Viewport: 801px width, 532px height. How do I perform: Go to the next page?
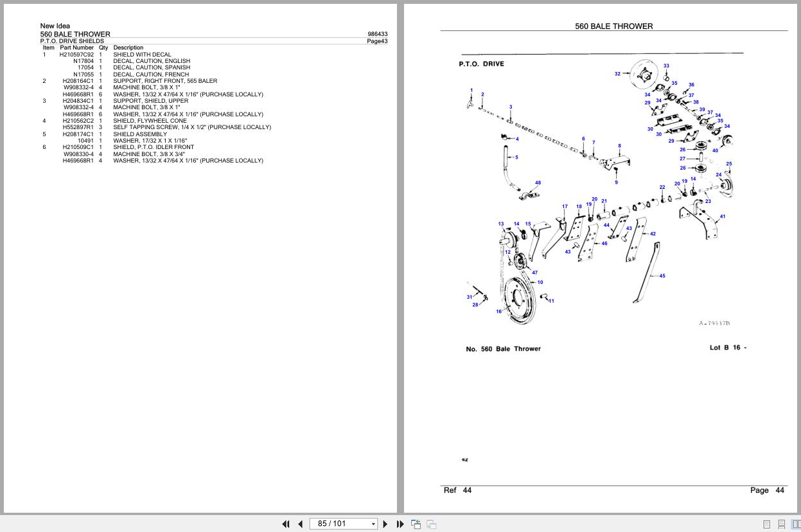click(385, 524)
